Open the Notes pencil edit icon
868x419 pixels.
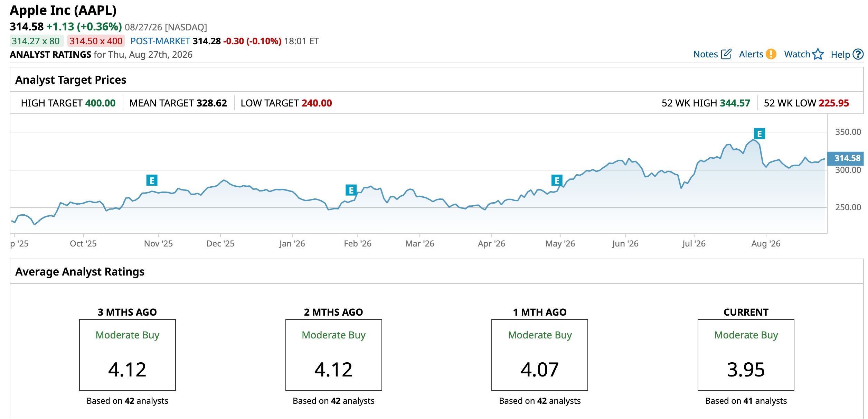pyautogui.click(x=726, y=54)
